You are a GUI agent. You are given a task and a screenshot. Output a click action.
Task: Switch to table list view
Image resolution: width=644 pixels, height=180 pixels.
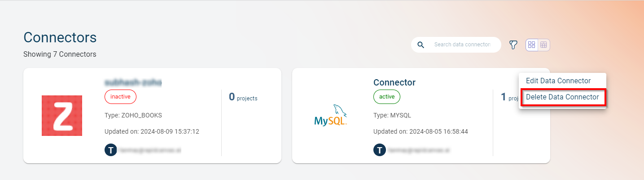pos(543,45)
